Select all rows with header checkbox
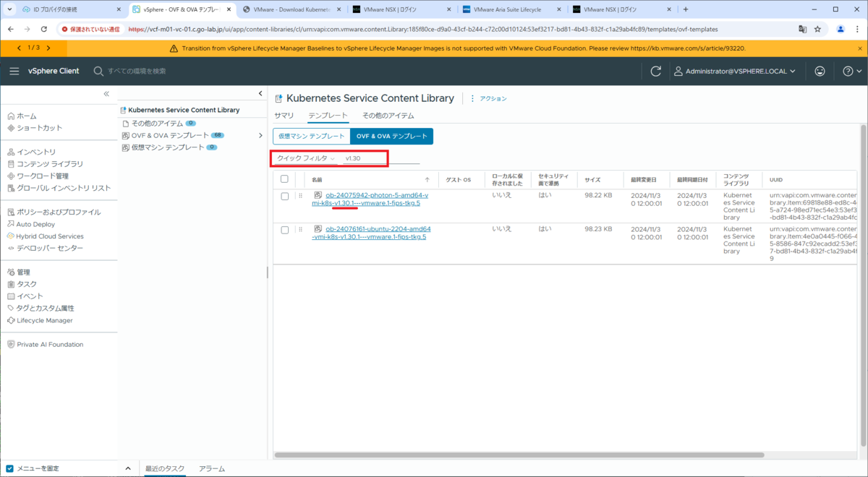 [x=284, y=179]
